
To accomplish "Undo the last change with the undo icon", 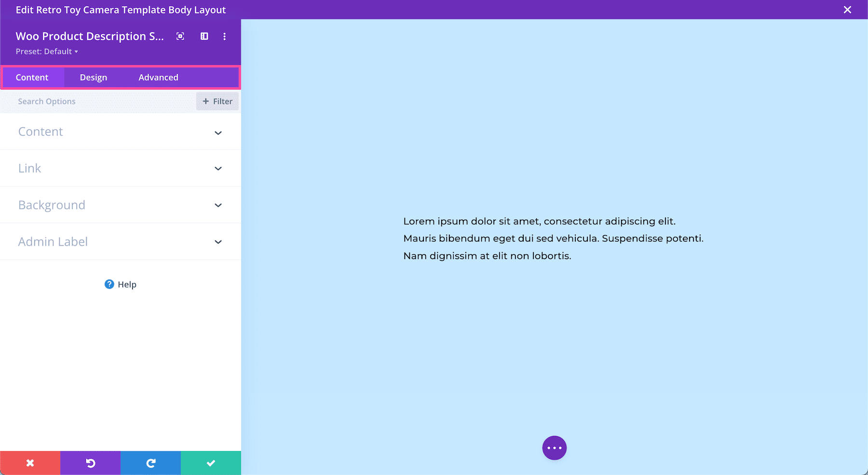I will 90,462.
